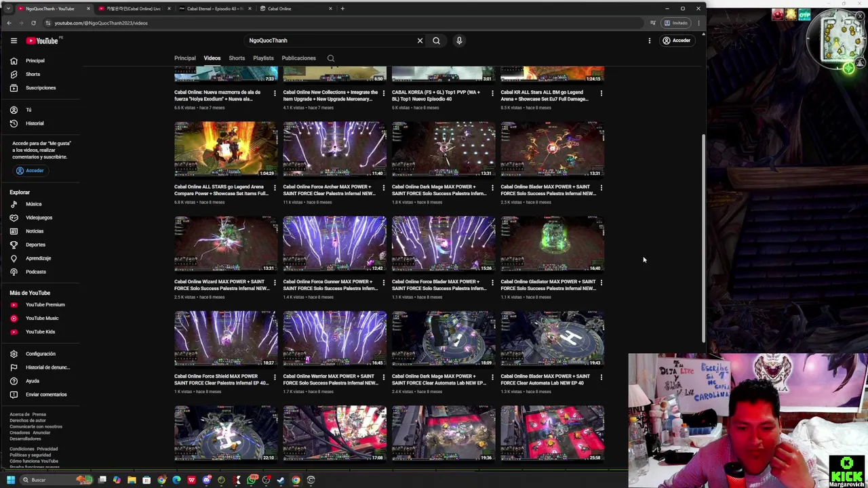Clear the search box with X

(x=420, y=41)
